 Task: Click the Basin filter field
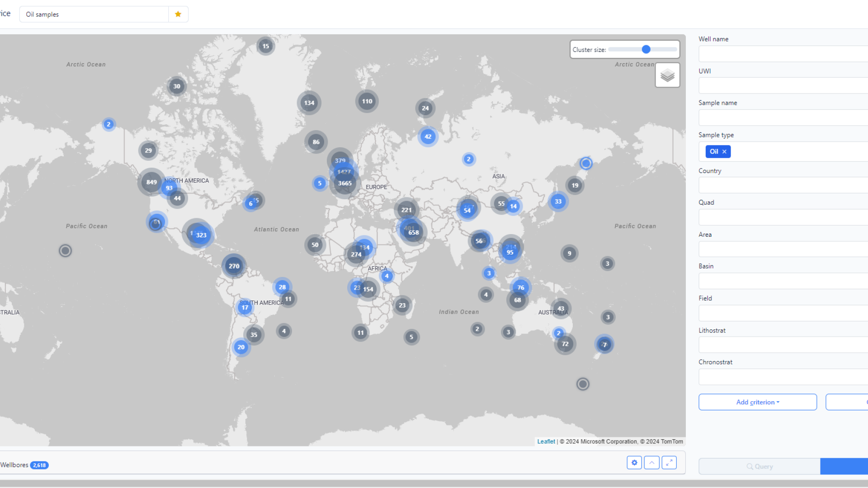coord(783,281)
